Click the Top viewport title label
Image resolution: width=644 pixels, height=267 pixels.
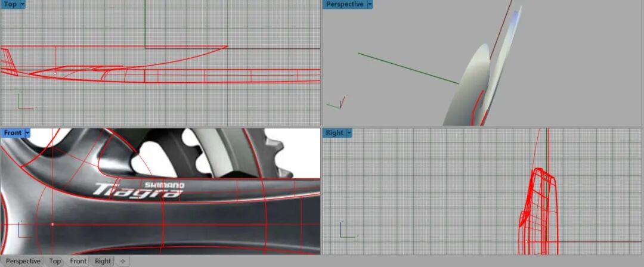[10, 4]
